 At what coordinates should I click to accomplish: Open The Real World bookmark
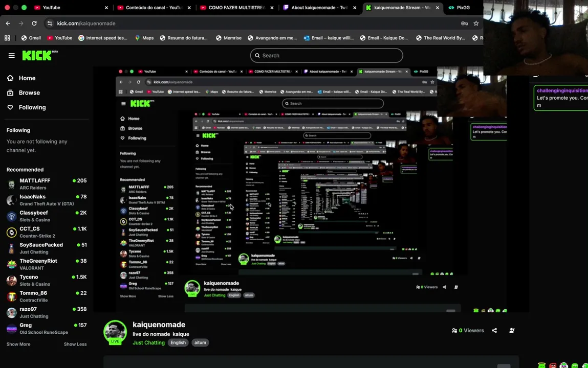click(x=441, y=38)
